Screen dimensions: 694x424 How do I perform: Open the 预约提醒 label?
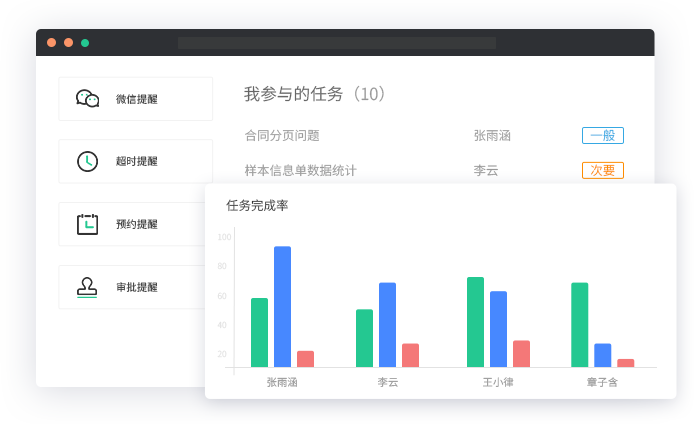pos(137,224)
